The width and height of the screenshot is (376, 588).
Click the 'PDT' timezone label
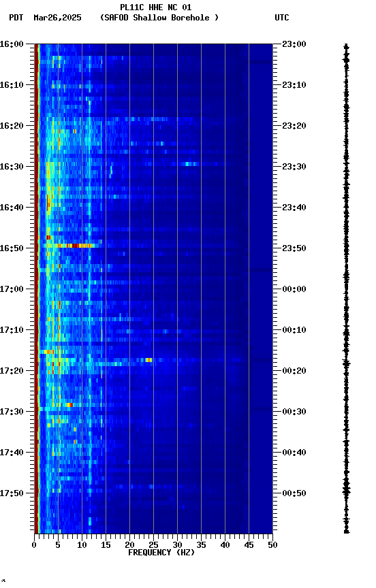[16, 18]
